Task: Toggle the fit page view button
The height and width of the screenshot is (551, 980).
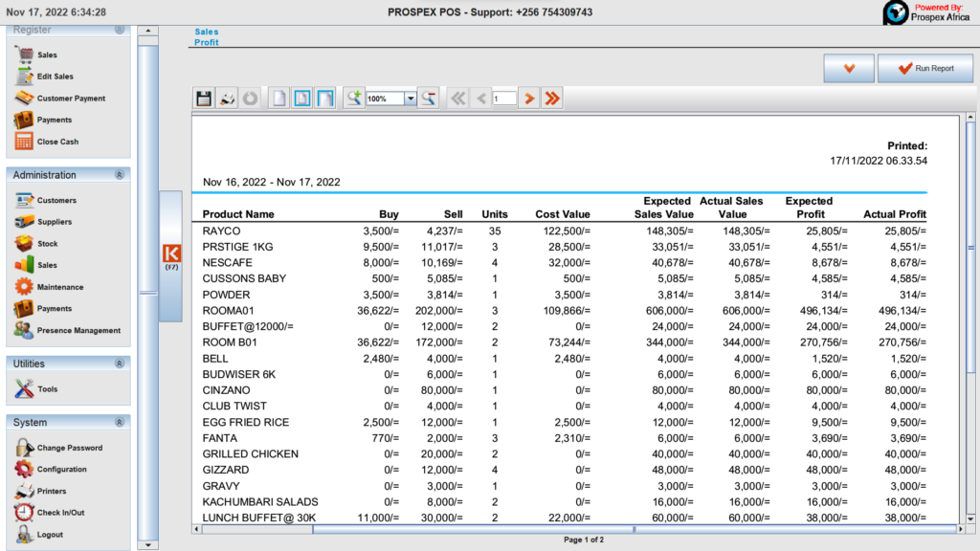Action: [301, 99]
